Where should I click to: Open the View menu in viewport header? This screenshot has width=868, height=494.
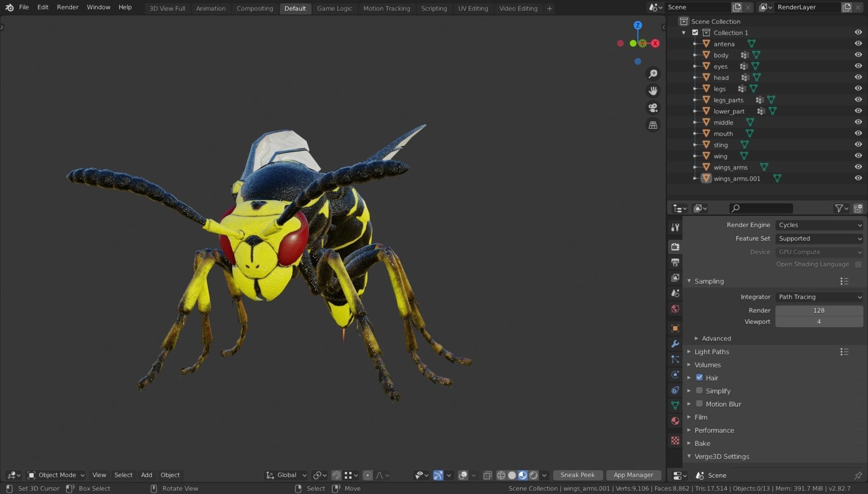tap(99, 475)
